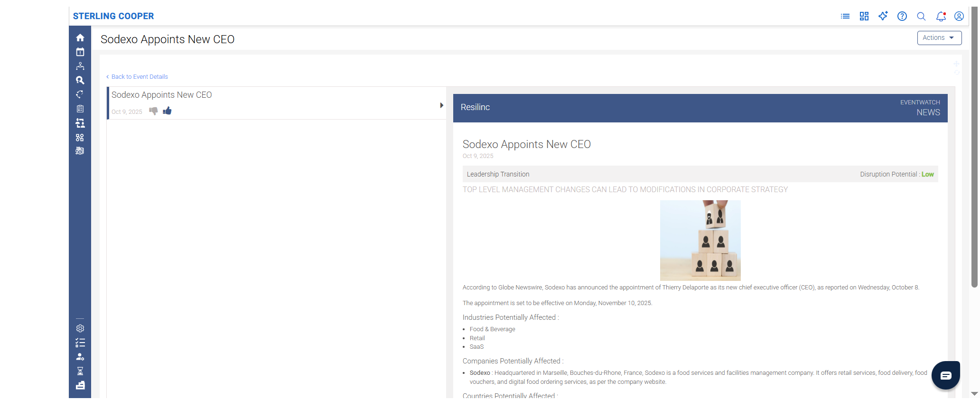Open the money coins sidebar icon
Image resolution: width=980 pixels, height=409 pixels.
80,151
